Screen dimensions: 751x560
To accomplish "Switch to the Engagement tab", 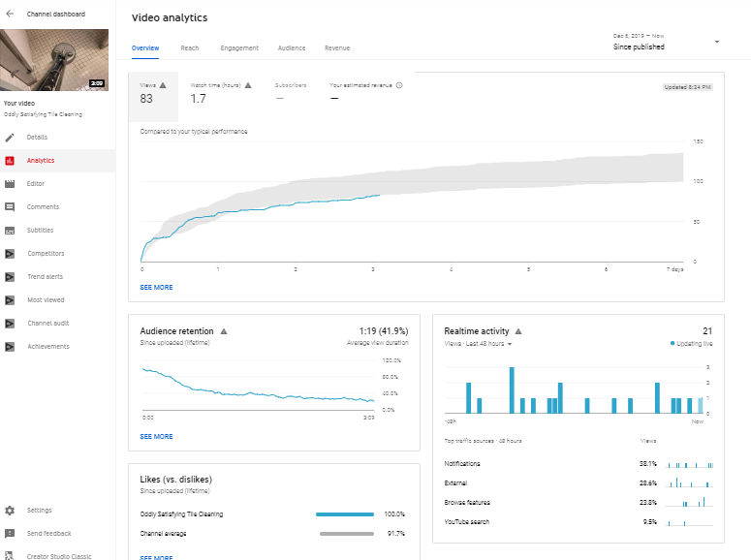I will [238, 48].
